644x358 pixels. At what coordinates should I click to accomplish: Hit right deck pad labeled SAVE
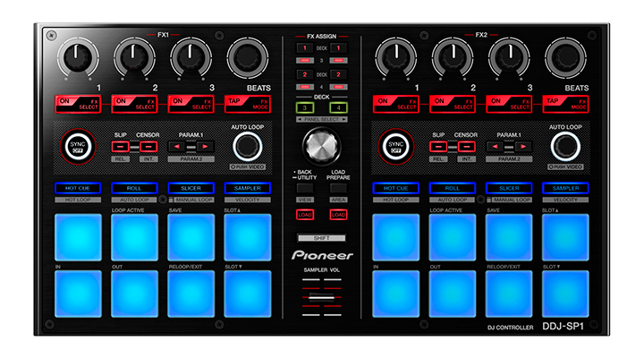[x=509, y=237]
